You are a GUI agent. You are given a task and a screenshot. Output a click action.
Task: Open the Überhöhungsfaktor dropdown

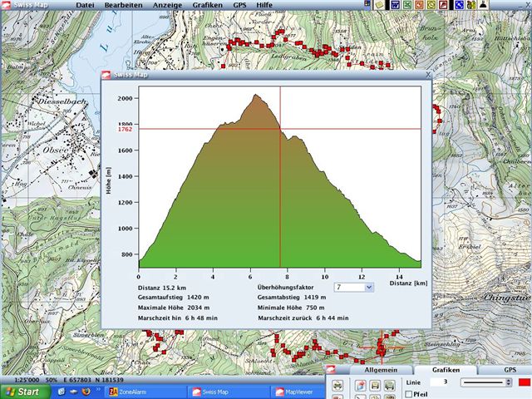tap(369, 287)
